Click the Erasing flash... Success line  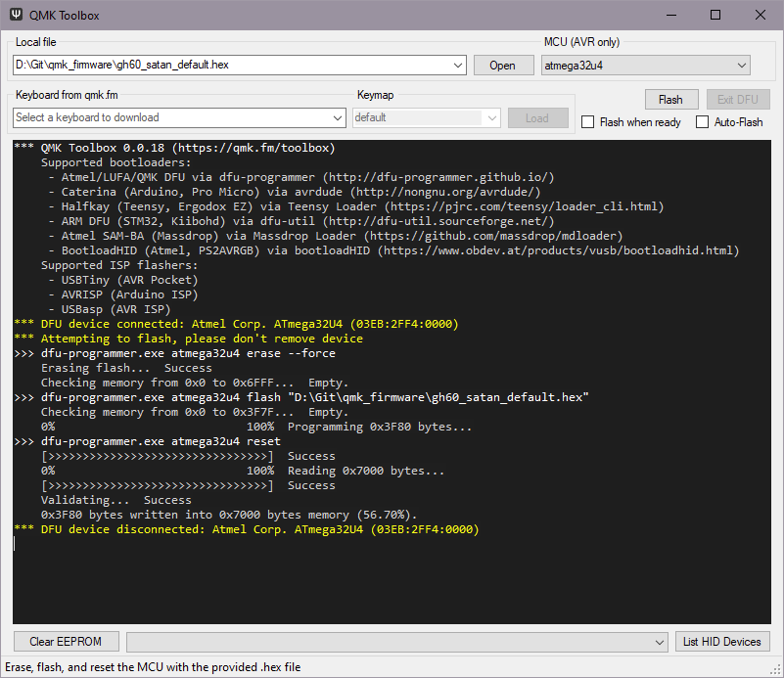point(126,368)
